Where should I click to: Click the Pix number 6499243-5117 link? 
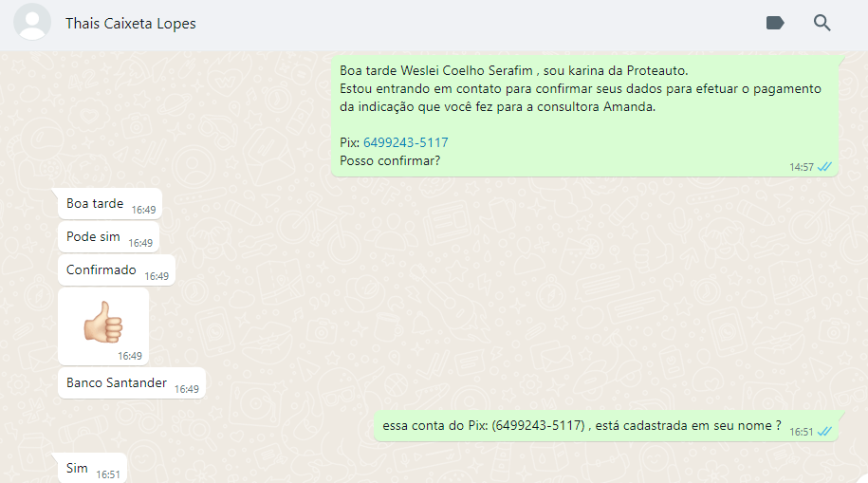tap(406, 142)
